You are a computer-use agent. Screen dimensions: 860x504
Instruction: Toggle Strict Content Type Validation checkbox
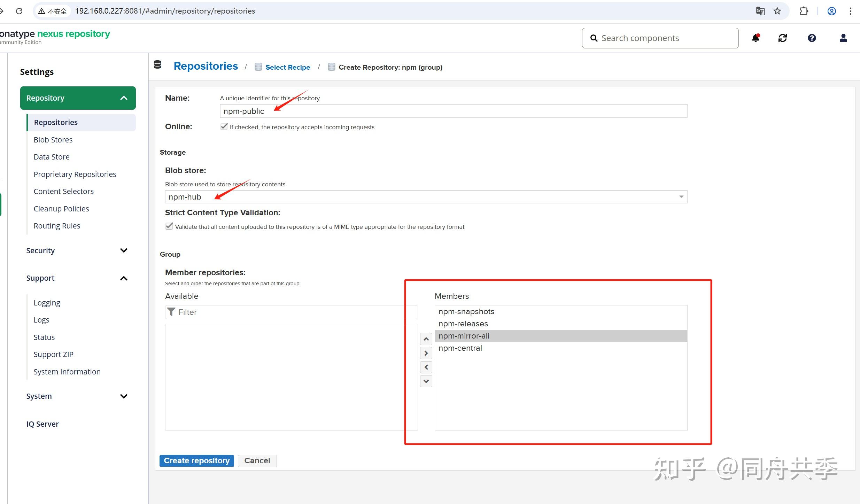169,226
